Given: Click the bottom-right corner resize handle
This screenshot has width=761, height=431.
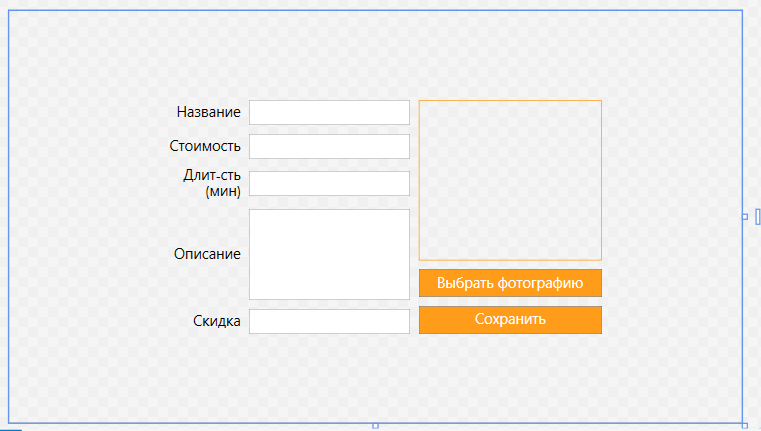Looking at the screenshot, I should coord(745,426).
